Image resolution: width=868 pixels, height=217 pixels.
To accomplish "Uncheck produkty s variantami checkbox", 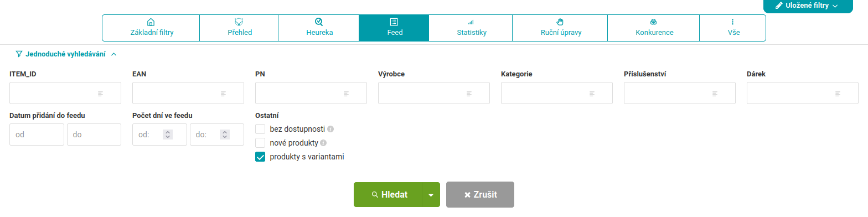I will (260, 157).
